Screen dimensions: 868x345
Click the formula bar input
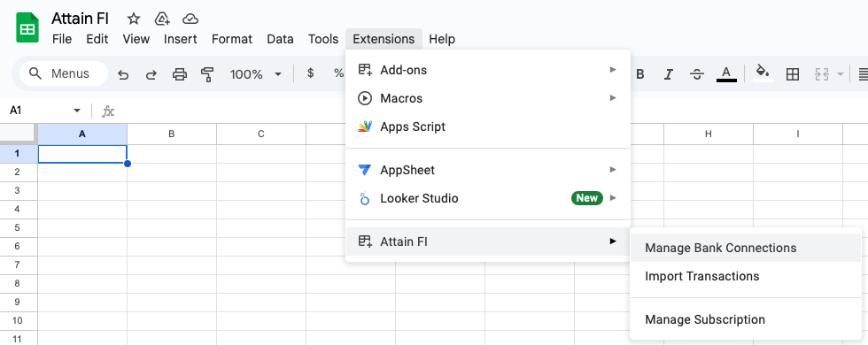pyautogui.click(x=492, y=111)
